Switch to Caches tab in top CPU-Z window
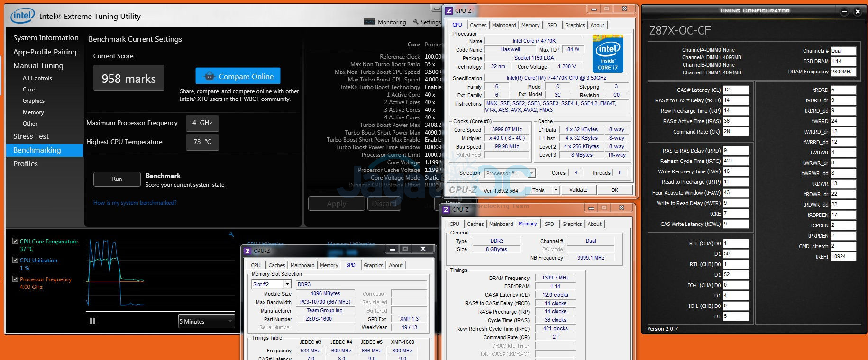Viewport: 868px width, 360px height. click(x=478, y=25)
